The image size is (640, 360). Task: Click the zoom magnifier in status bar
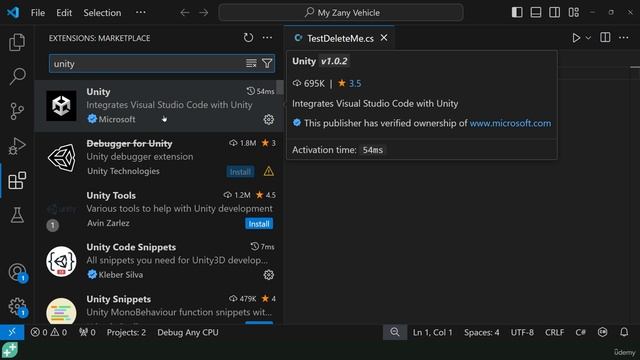[395, 333]
